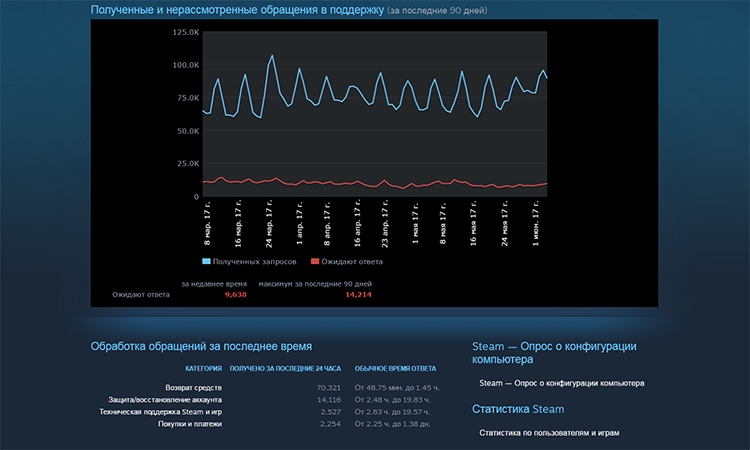Image resolution: width=750 pixels, height=450 pixels.
Task: Click the red recent value 9,638
Action: point(236,295)
